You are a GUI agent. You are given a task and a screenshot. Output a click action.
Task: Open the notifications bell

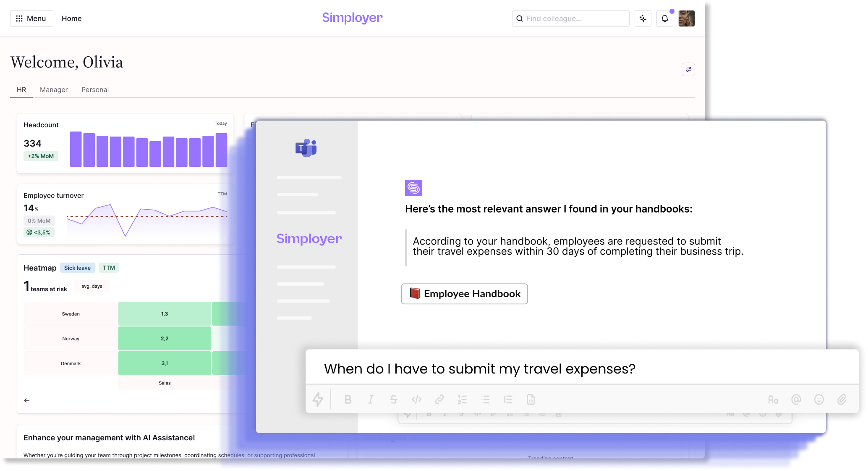[664, 18]
